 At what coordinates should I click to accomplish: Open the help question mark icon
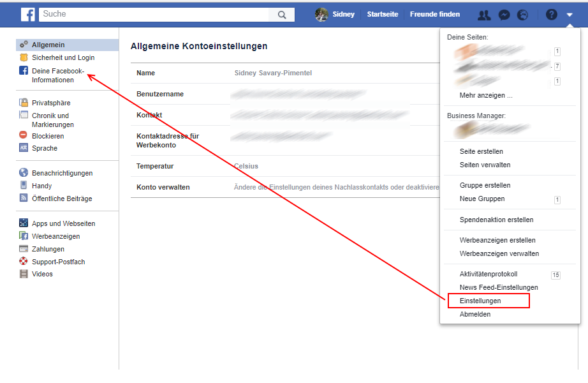pyautogui.click(x=551, y=15)
